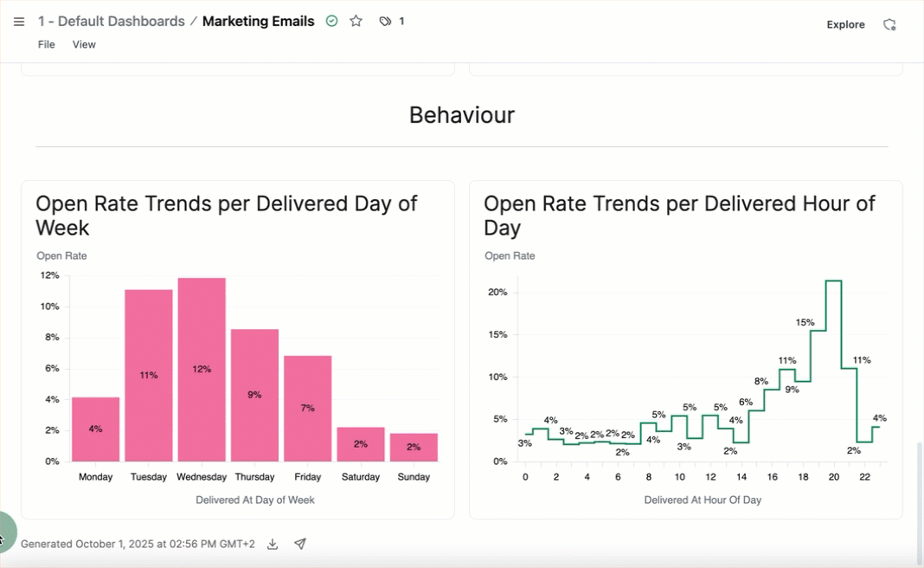This screenshot has width=924, height=568.
Task: Select the Saturday 2% bar
Action: tap(361, 443)
